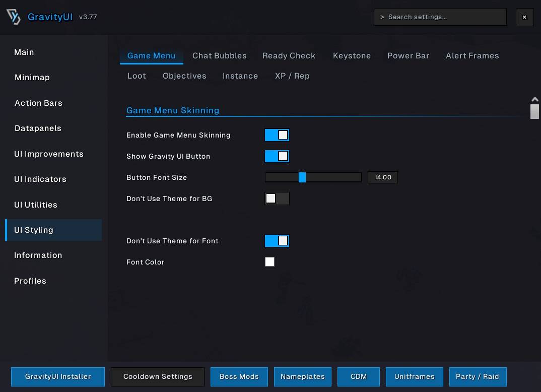Open Cooldown Settings
This screenshot has height=392, width=541.
coord(158,376)
